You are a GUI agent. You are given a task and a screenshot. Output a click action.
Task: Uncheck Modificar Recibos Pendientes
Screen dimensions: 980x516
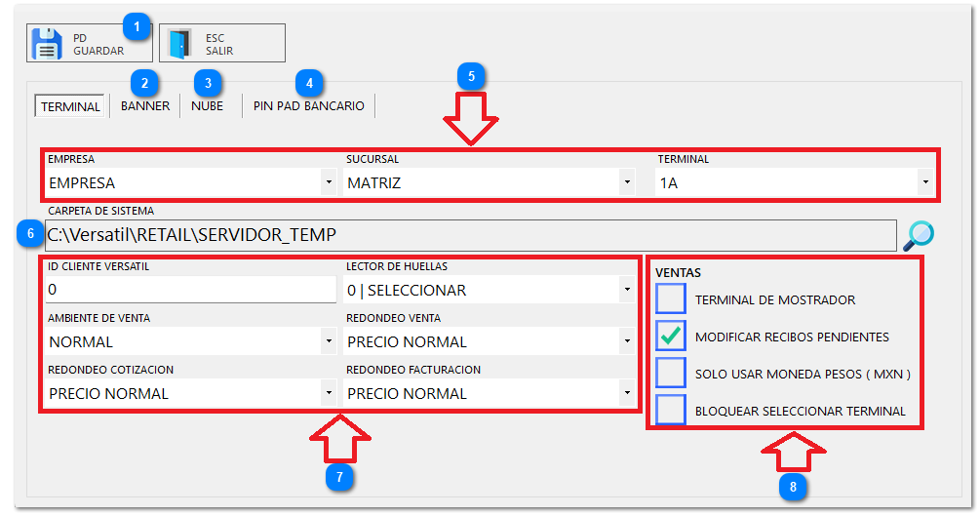[671, 337]
